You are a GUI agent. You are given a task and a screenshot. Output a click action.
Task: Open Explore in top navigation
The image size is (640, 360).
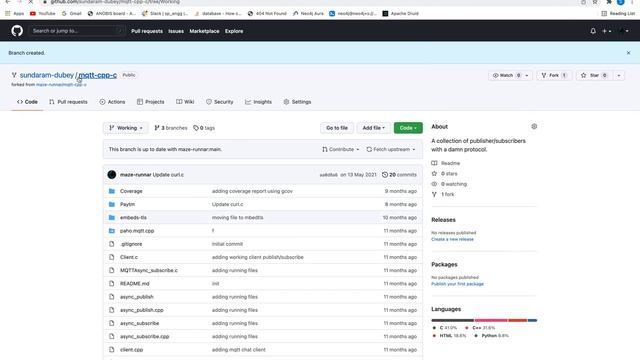click(234, 31)
